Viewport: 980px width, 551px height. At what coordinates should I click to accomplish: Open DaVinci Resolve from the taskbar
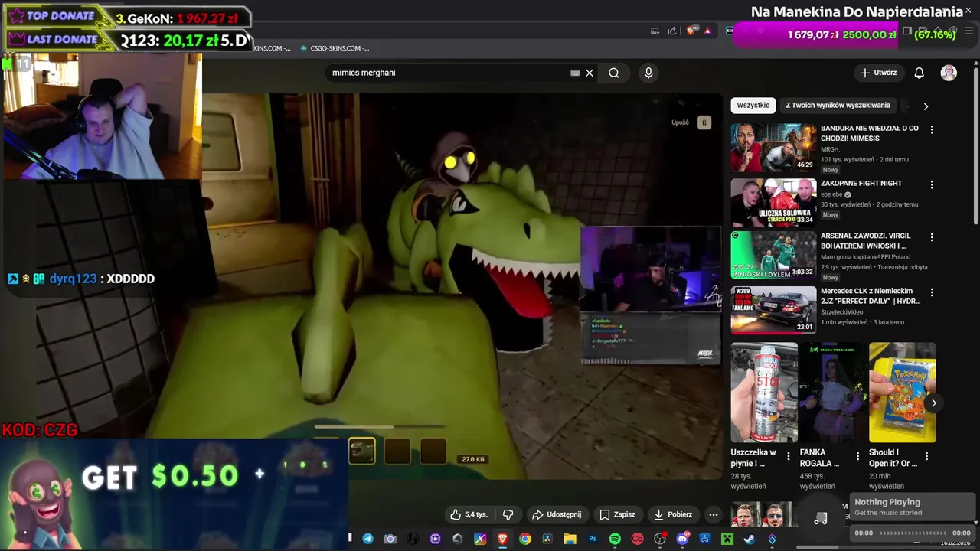547,539
